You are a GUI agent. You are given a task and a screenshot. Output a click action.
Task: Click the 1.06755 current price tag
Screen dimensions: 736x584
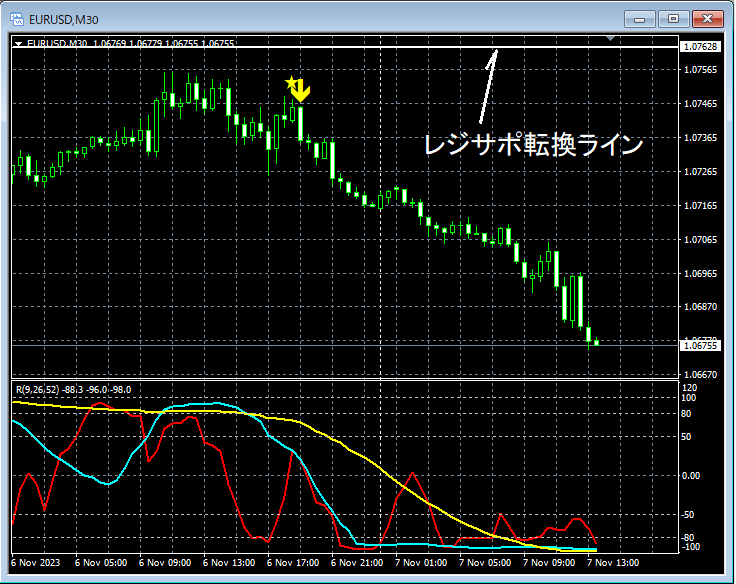coord(700,346)
